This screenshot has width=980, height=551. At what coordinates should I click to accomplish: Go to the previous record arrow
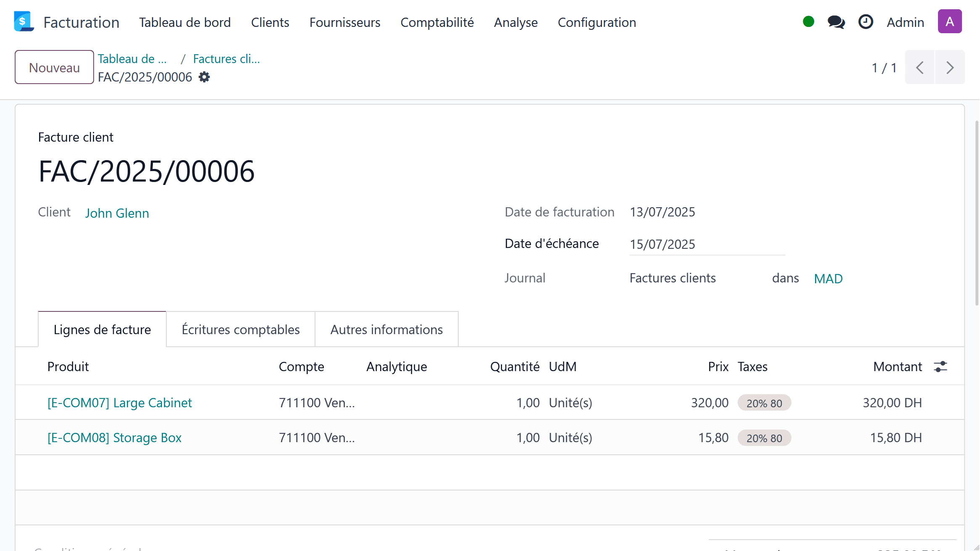coord(920,68)
